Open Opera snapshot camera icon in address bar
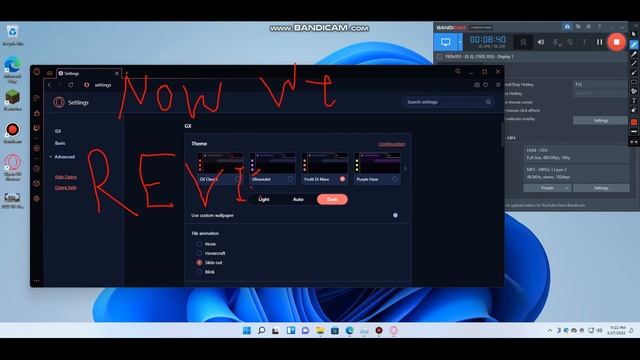 coord(477,85)
